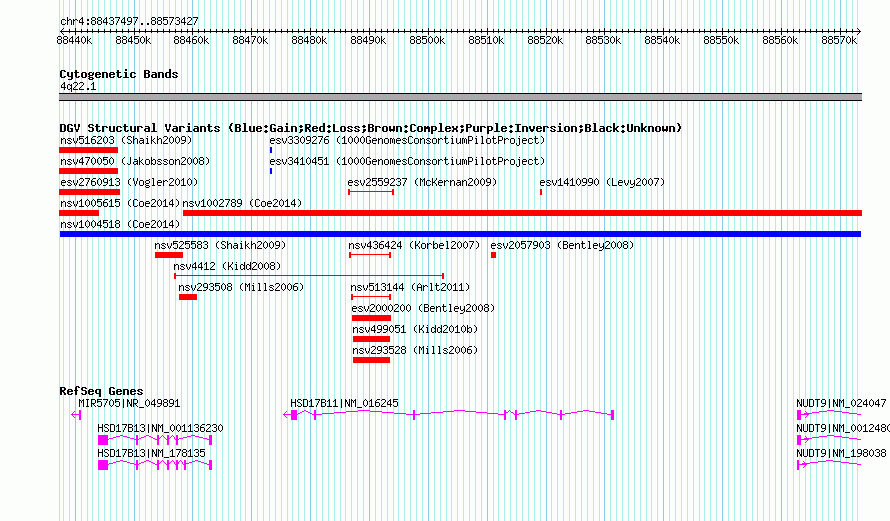890x521 pixels.
Task: Click the small red marker under esv2057903
Action: (x=493, y=255)
